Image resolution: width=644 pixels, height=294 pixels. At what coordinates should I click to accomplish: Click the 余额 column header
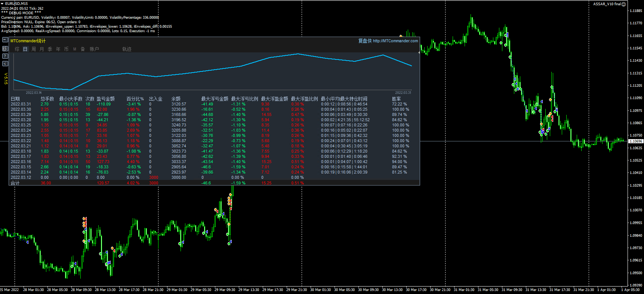click(x=176, y=99)
